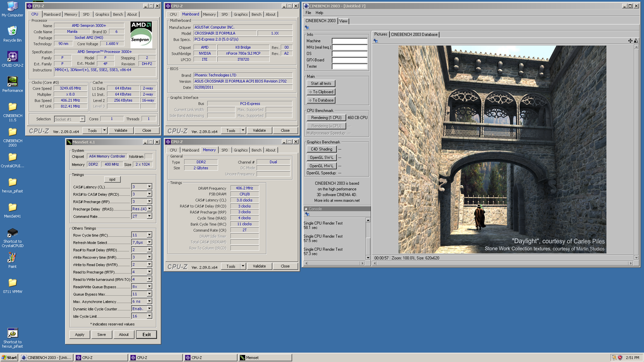Click spd button in MemSet Timings
This screenshot has width=644, height=362.
(x=112, y=179)
